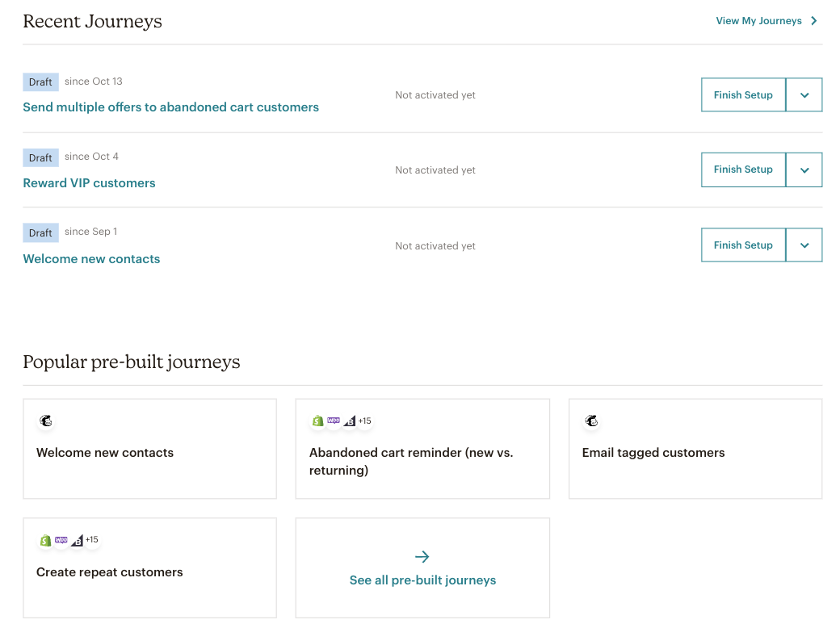This screenshot has width=840, height=628.
Task: Click the Draft badge dated Oct 4
Action: 40,157
